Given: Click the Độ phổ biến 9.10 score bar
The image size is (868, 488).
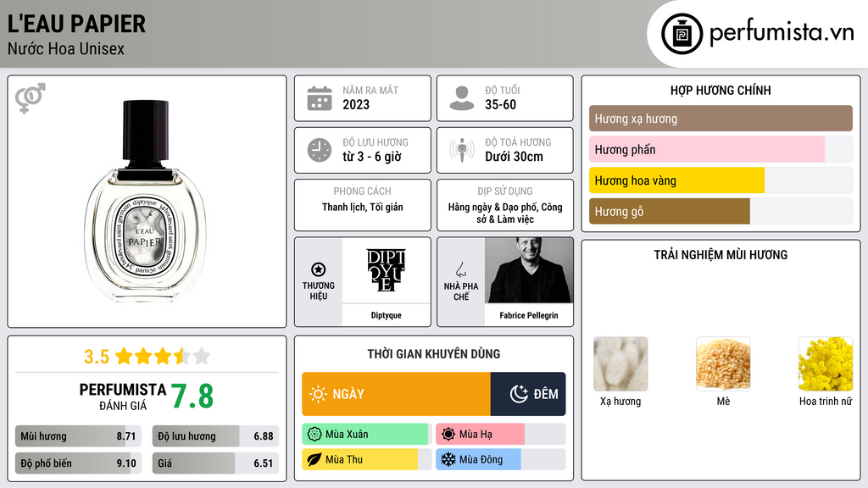Looking at the screenshot, I should point(78,463).
